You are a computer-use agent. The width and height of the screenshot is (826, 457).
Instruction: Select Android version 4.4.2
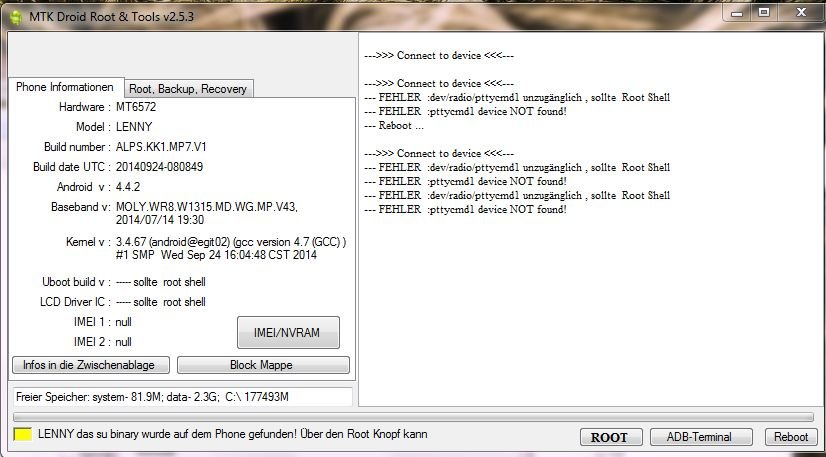(128, 187)
